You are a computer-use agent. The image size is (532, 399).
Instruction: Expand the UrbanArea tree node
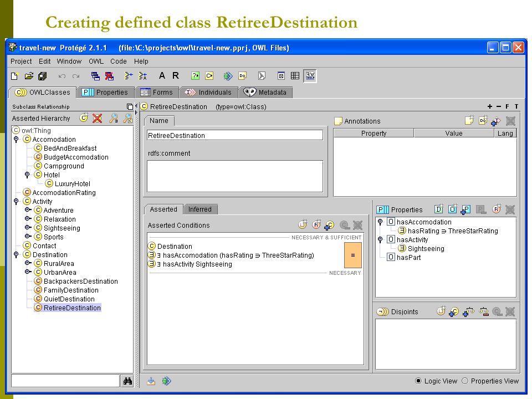tap(28, 272)
